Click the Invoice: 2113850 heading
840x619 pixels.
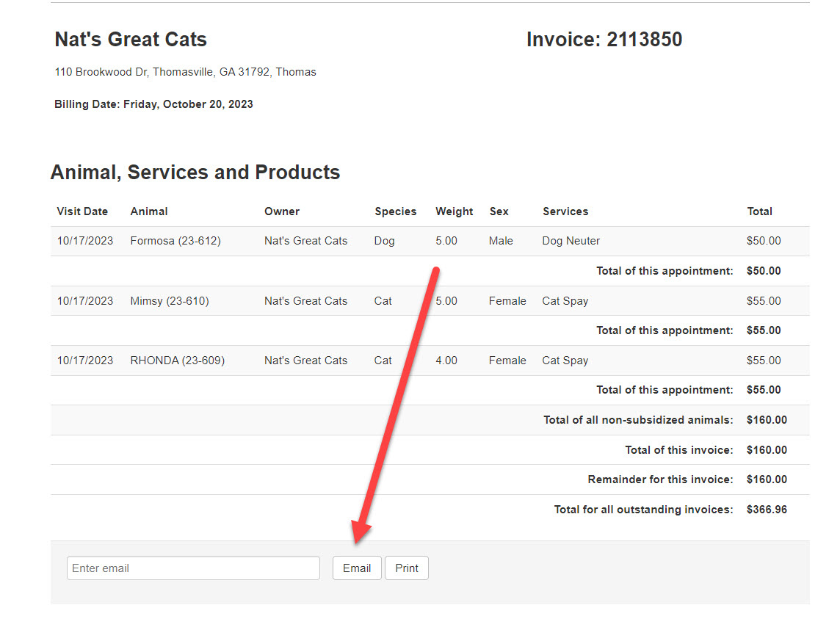pos(604,40)
